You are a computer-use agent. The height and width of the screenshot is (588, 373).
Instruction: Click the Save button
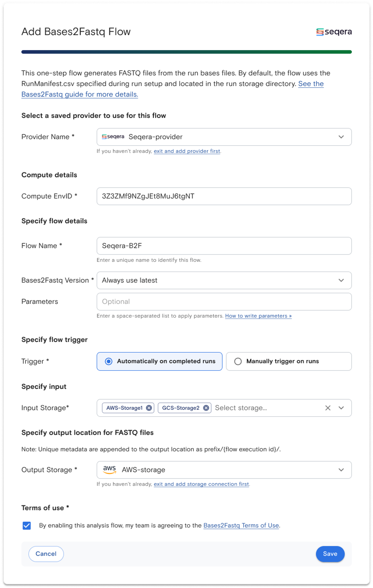click(x=330, y=554)
